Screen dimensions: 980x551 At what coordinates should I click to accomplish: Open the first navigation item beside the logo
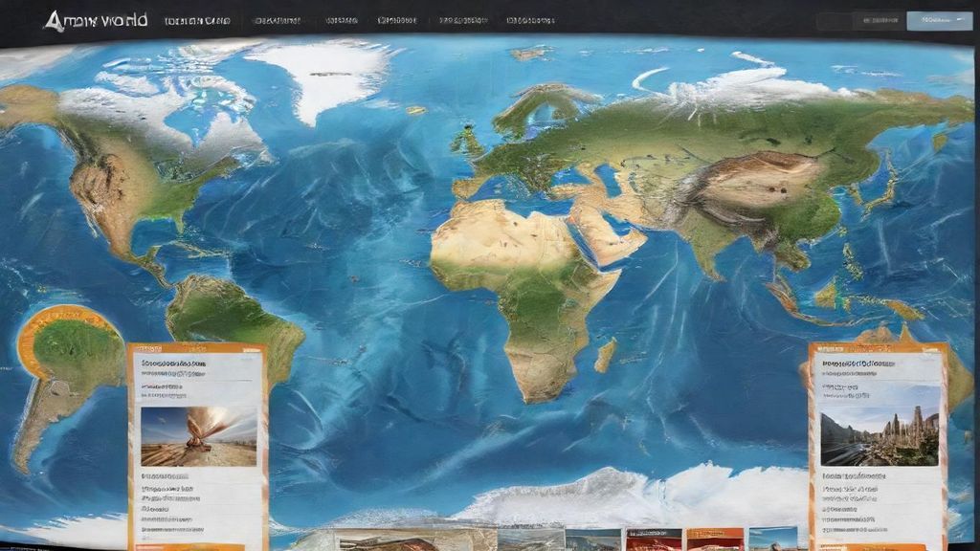tap(194, 20)
